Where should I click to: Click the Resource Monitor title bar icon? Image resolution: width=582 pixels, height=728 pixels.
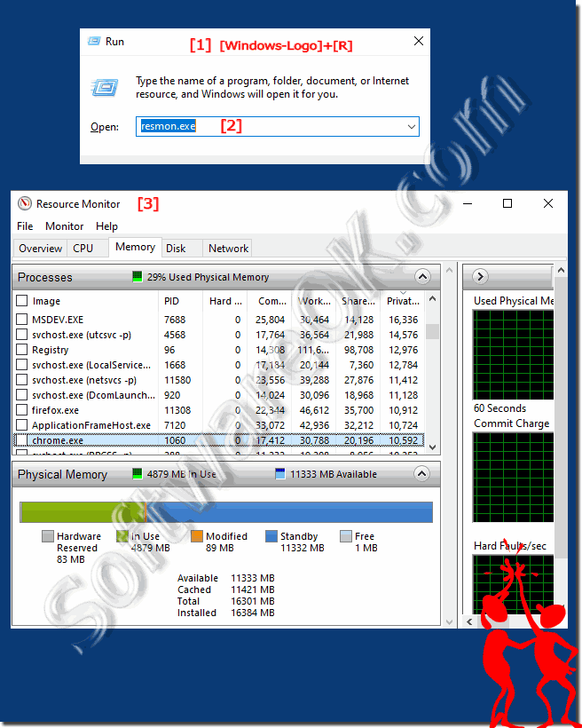tap(25, 203)
